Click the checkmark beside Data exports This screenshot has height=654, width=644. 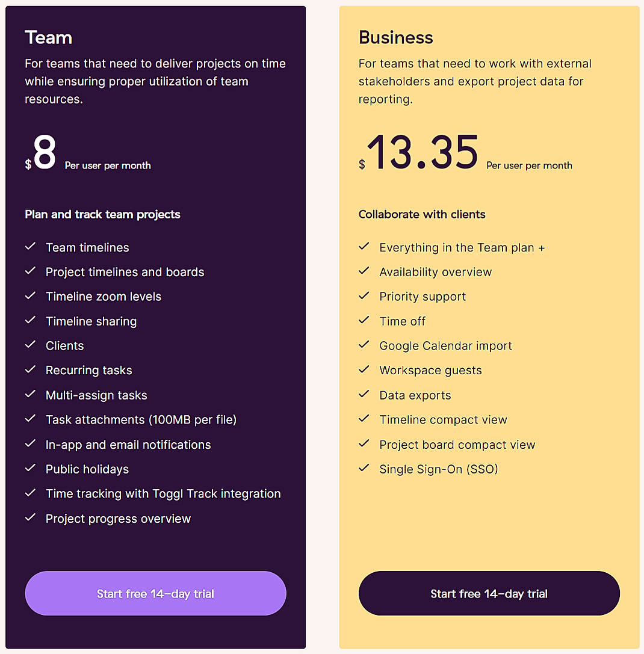click(x=364, y=395)
